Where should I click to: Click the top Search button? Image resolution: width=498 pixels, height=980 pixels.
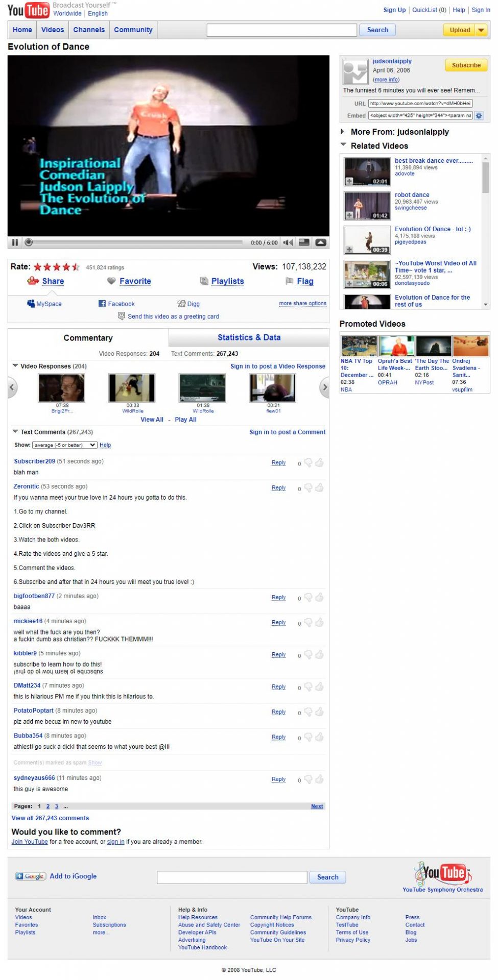[x=377, y=30]
